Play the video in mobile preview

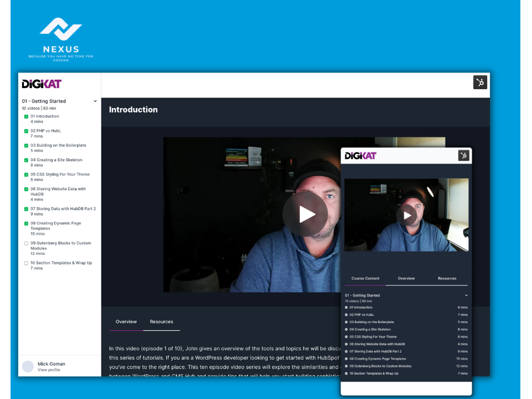point(406,215)
